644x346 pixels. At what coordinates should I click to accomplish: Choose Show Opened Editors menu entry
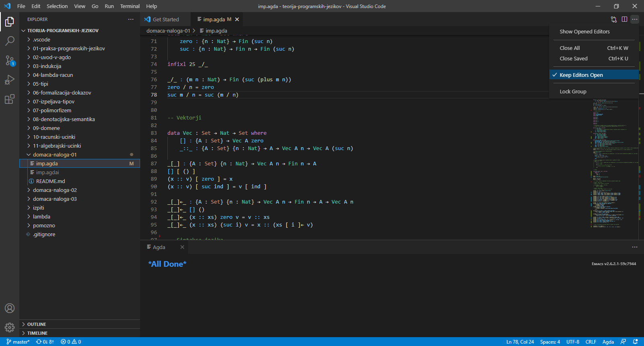[594, 31]
